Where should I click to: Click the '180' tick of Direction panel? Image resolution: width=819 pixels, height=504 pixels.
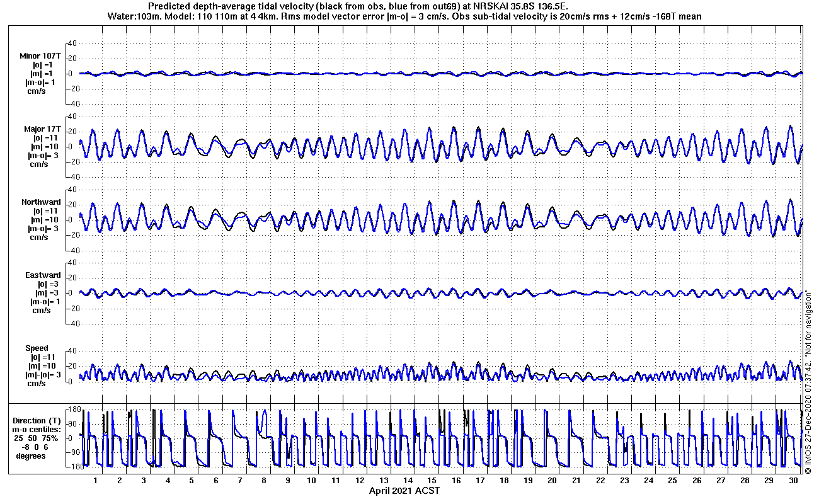pyautogui.click(x=74, y=409)
